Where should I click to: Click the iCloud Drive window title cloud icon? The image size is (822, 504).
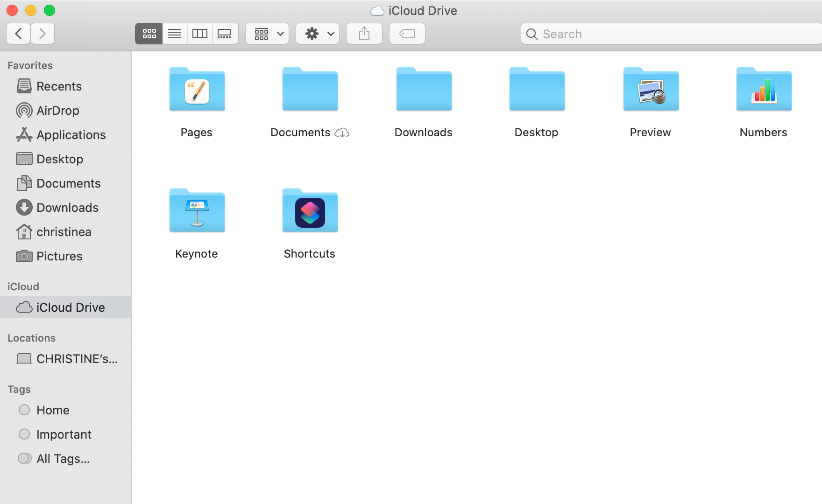coord(377,11)
